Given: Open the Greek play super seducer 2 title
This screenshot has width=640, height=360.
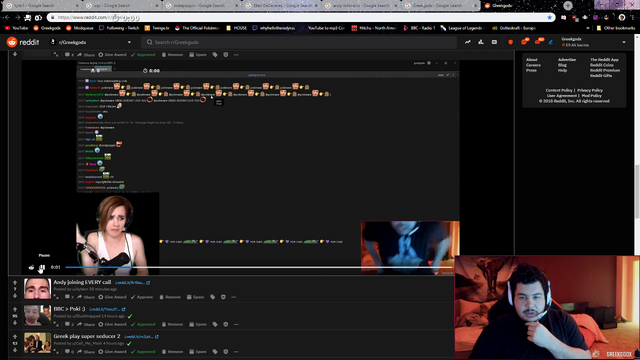Looking at the screenshot, I should pyautogui.click(x=87, y=336).
